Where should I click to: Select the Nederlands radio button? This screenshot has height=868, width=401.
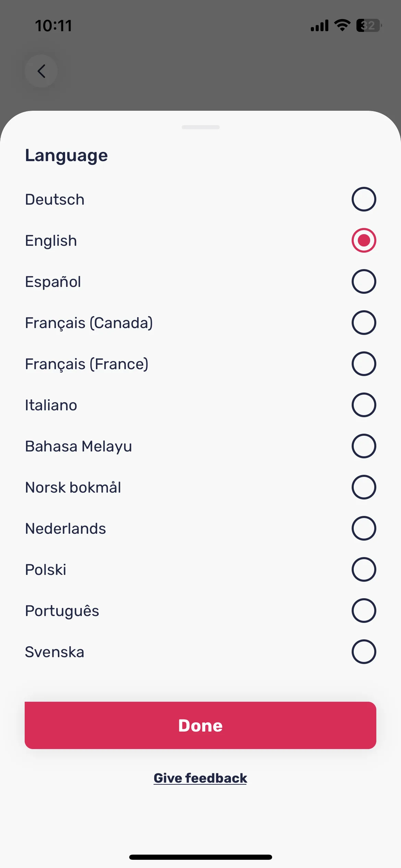point(364,528)
